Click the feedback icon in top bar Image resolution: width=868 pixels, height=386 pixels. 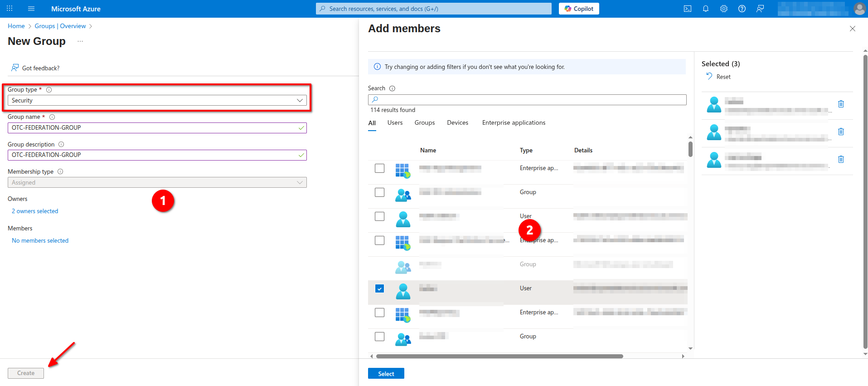click(x=760, y=9)
